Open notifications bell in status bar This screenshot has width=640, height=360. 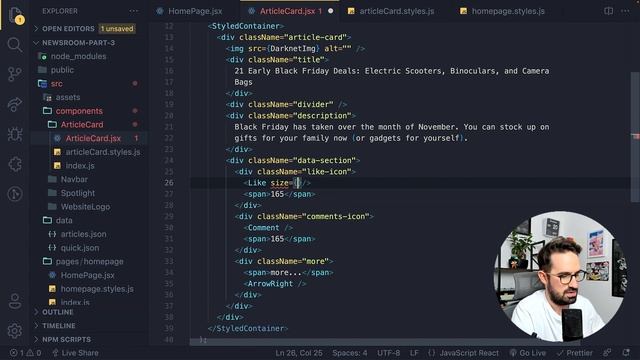coord(626,353)
